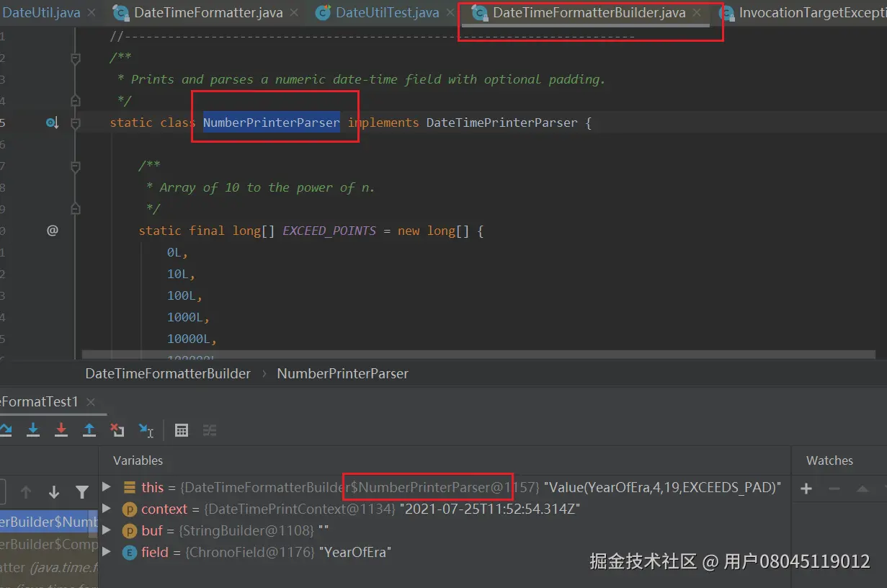887x588 pixels.
Task: Click the 'implements' keyword in code
Action: pyautogui.click(x=383, y=122)
